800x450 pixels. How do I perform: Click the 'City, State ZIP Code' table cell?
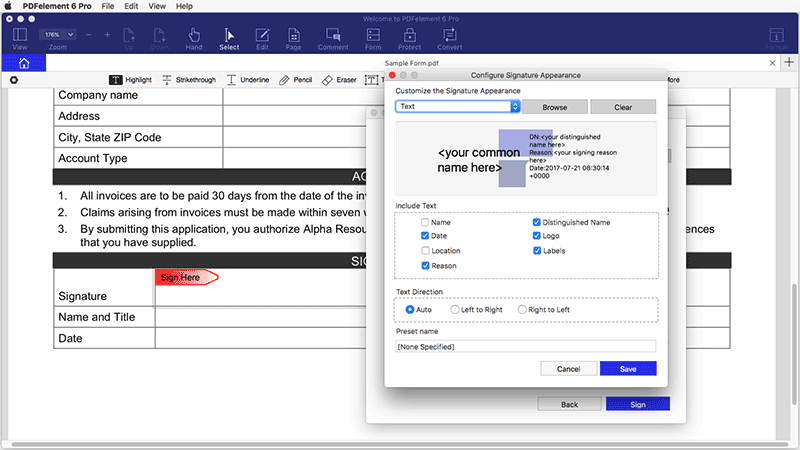coord(138,137)
